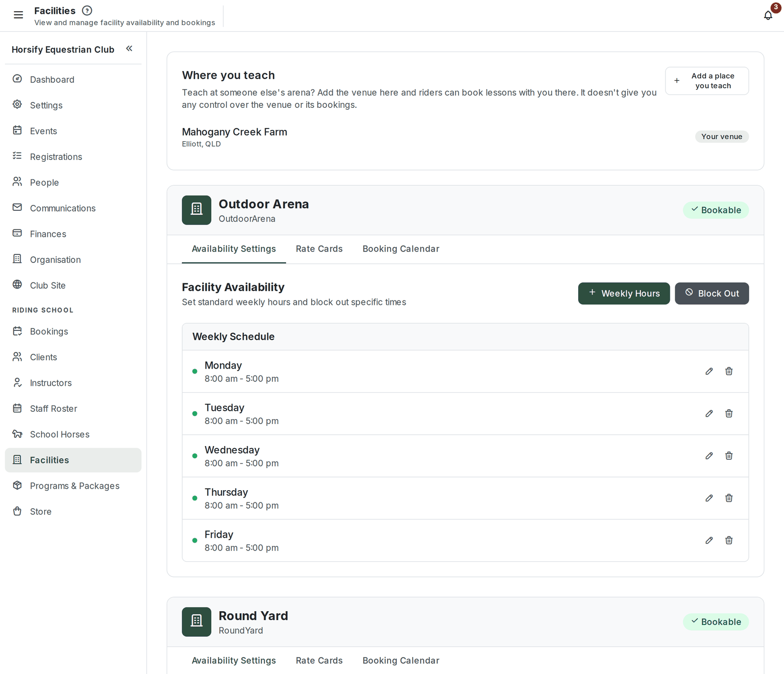The height and width of the screenshot is (674, 784).
Task: Select Outdoor Arena Availability Settings tab
Action: 234,249
